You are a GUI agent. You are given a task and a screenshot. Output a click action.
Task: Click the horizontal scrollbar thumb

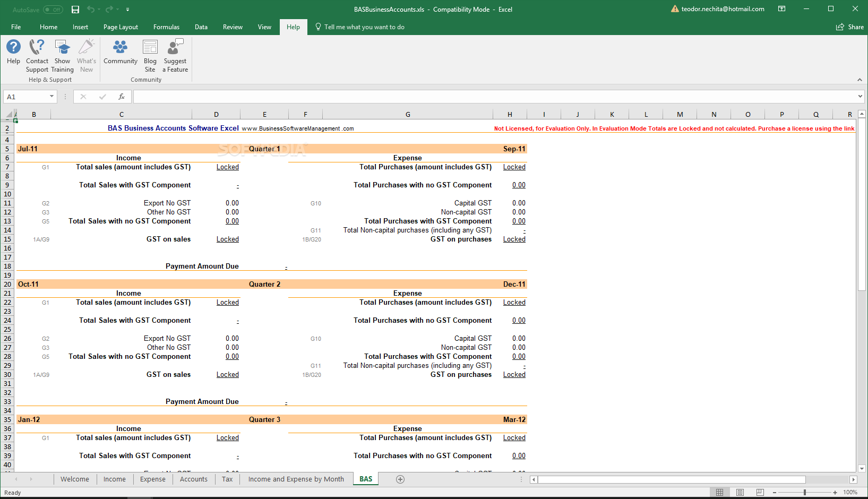(672, 479)
